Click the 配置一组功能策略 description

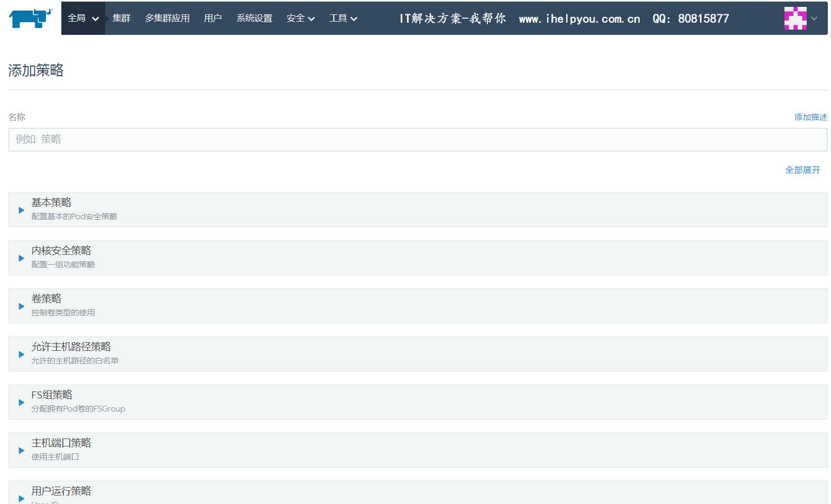63,265
